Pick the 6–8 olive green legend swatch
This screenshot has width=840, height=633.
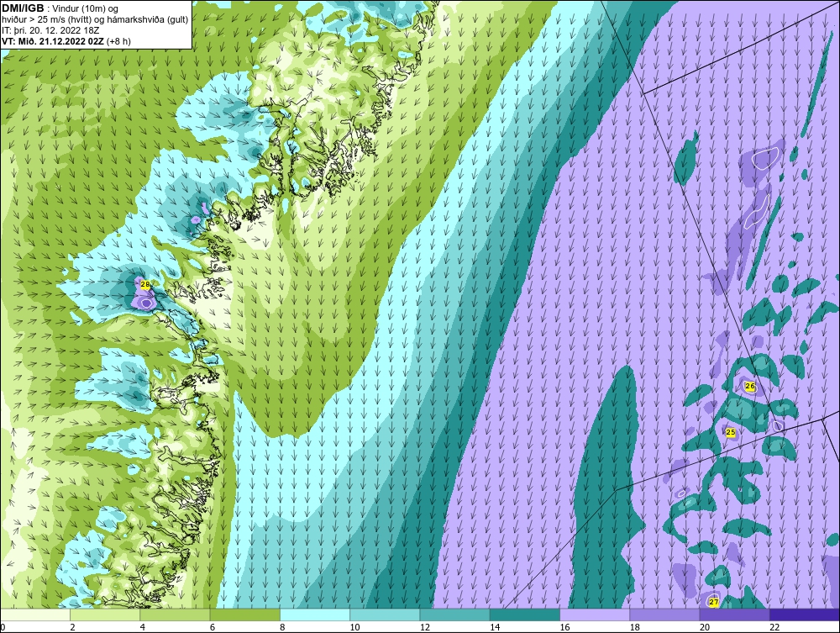pos(244,615)
